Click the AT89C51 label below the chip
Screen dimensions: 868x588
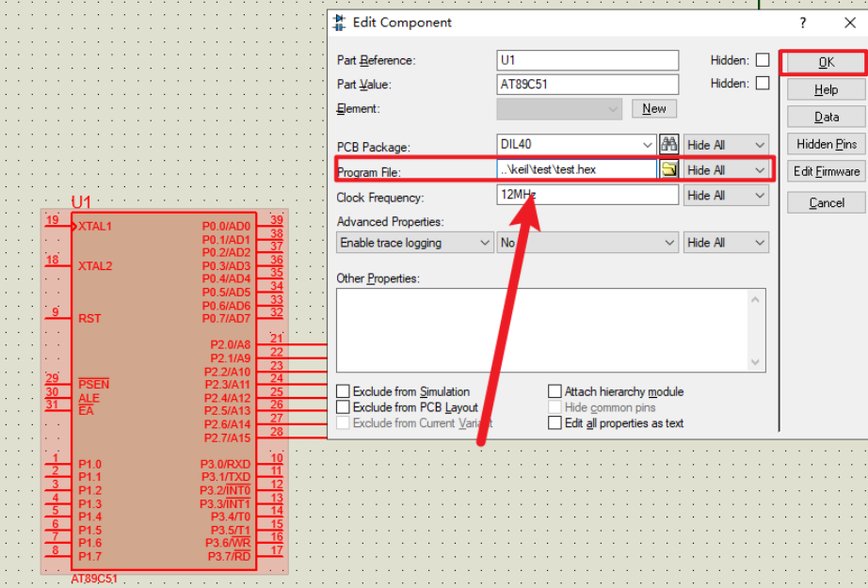[x=94, y=580]
